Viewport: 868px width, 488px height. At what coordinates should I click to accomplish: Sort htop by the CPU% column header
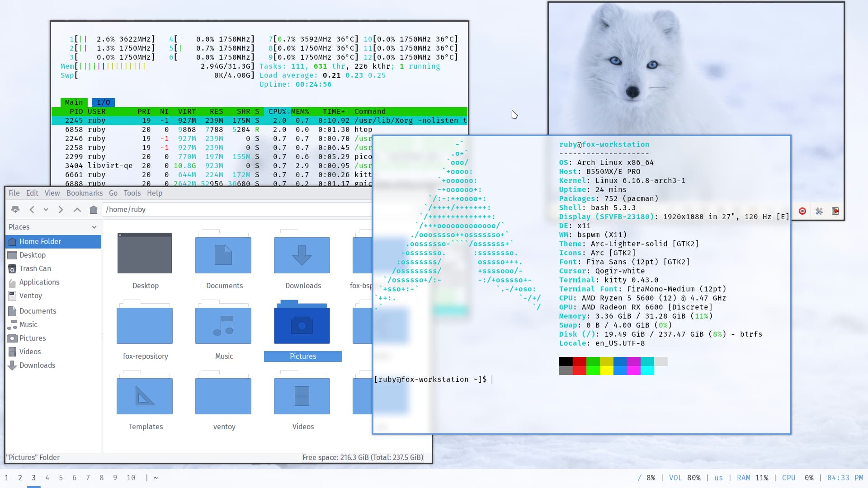coord(277,112)
